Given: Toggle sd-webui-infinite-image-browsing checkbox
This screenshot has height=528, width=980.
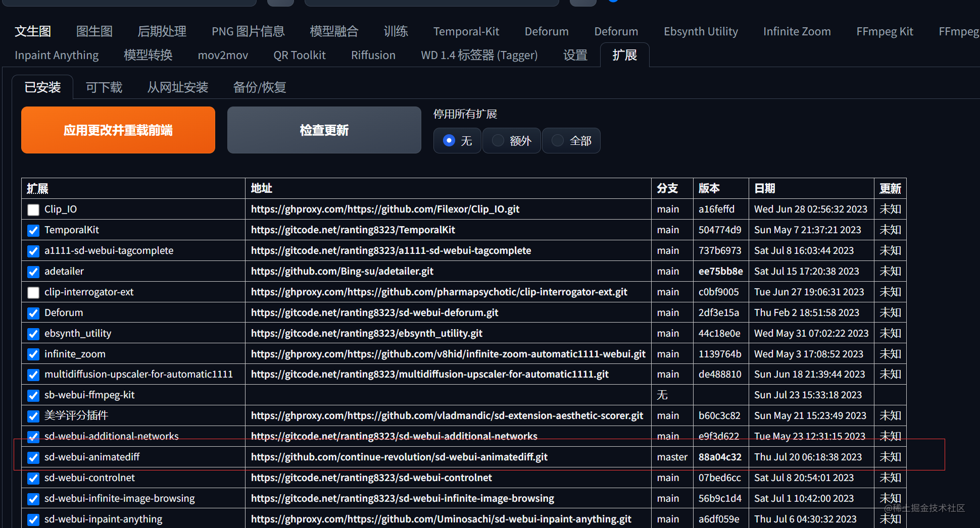Looking at the screenshot, I should (x=33, y=499).
